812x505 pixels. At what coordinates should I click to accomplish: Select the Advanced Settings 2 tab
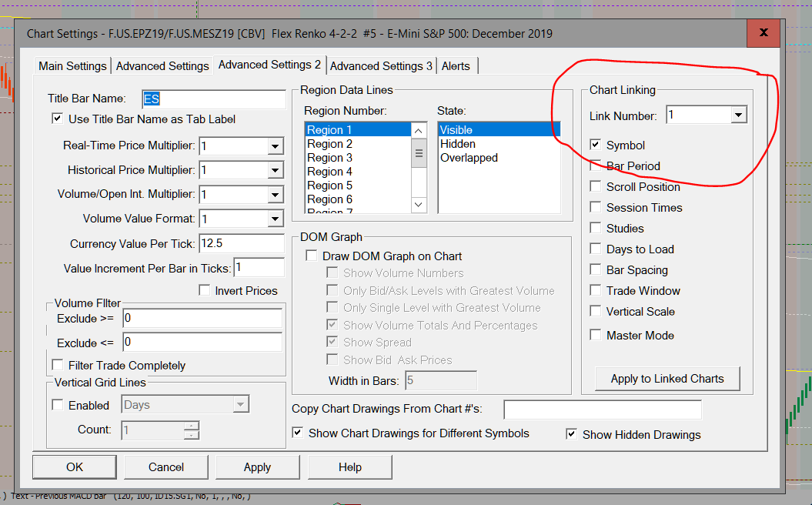click(269, 65)
